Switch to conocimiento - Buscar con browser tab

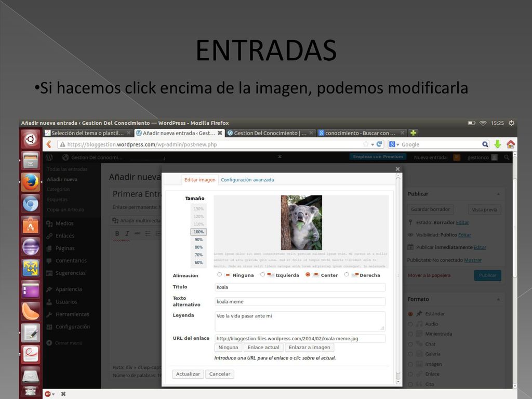[362, 133]
